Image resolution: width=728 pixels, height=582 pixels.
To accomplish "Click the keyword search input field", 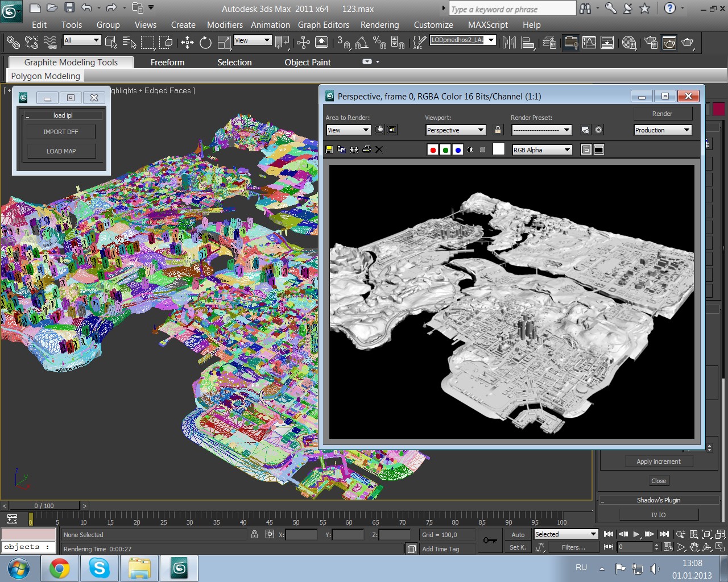I will (512, 9).
